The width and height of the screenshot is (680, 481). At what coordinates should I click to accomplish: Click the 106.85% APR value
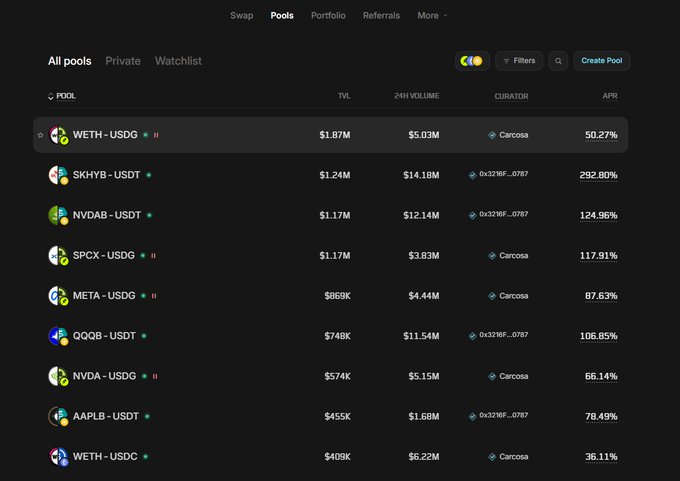(598, 336)
